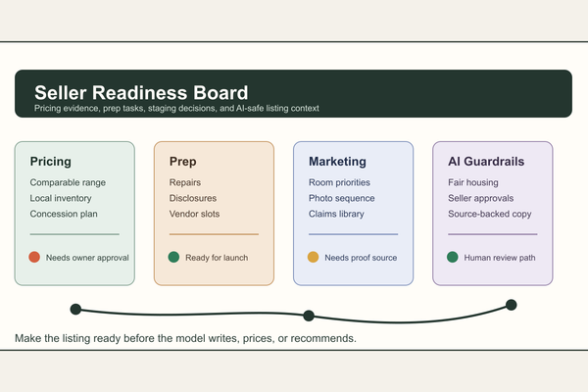Click the Human review path status
The image size is (588, 392).
500,258
